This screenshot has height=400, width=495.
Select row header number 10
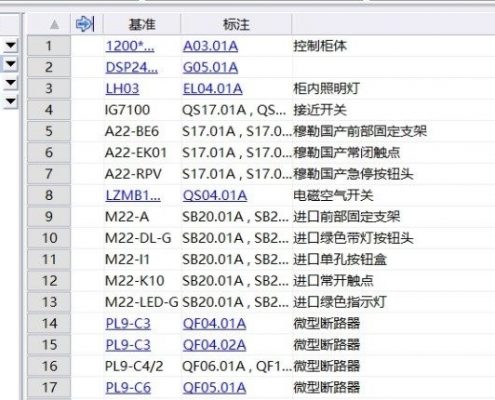pyautogui.click(x=49, y=238)
